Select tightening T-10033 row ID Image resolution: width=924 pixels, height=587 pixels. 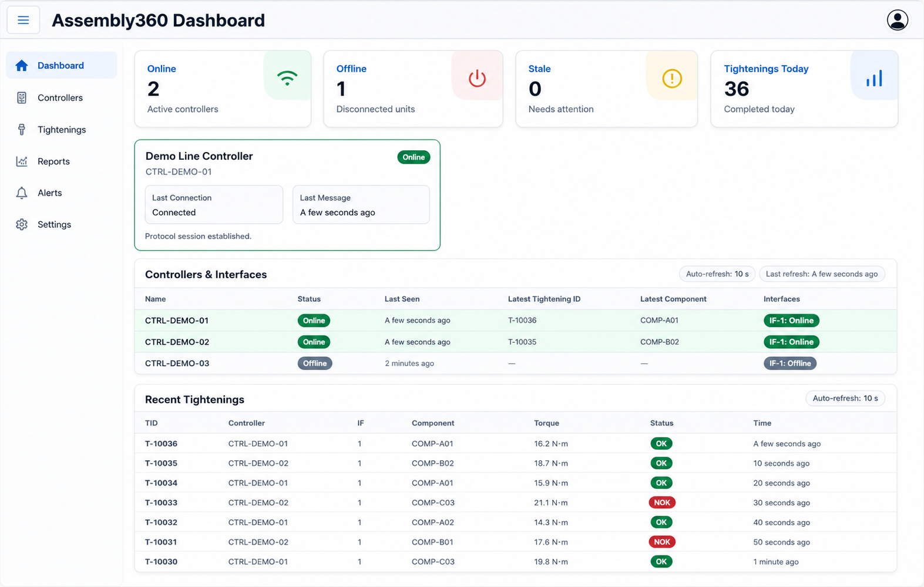pos(161,502)
